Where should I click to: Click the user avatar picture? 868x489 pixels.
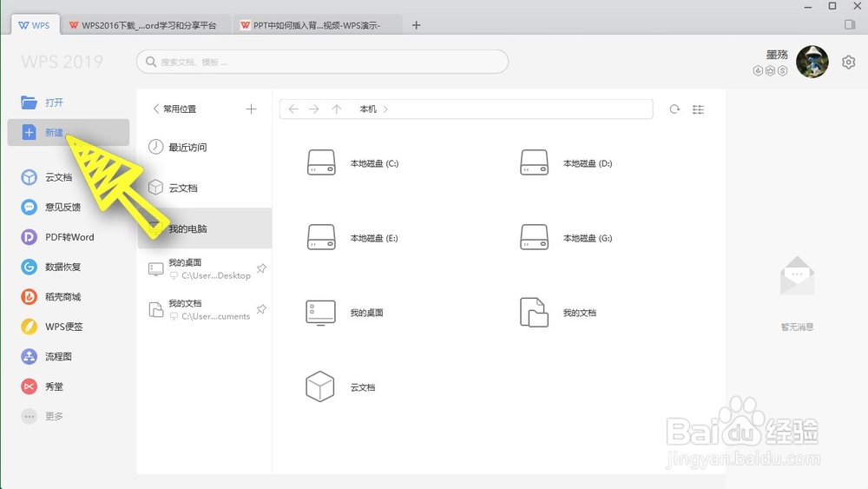coord(812,62)
